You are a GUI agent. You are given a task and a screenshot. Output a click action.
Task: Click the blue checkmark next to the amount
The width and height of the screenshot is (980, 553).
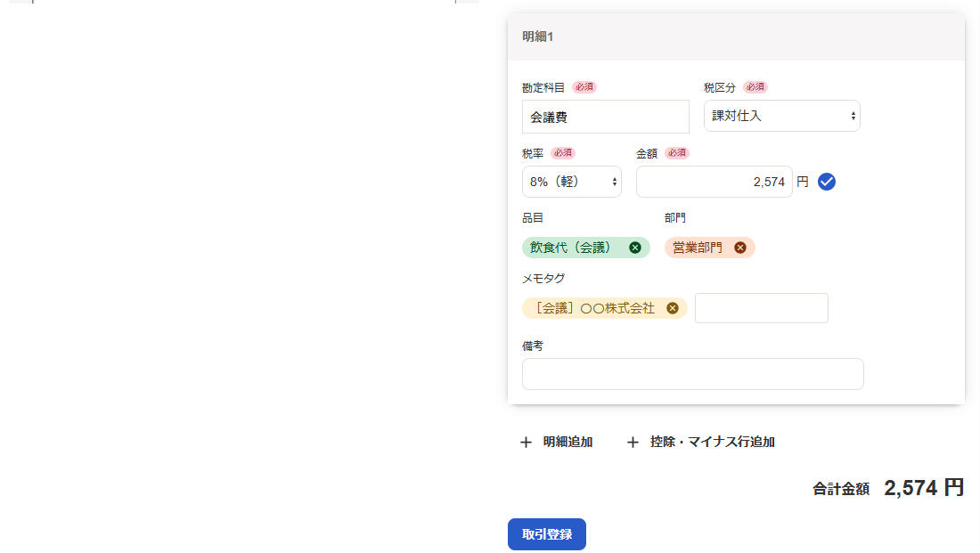(x=826, y=182)
